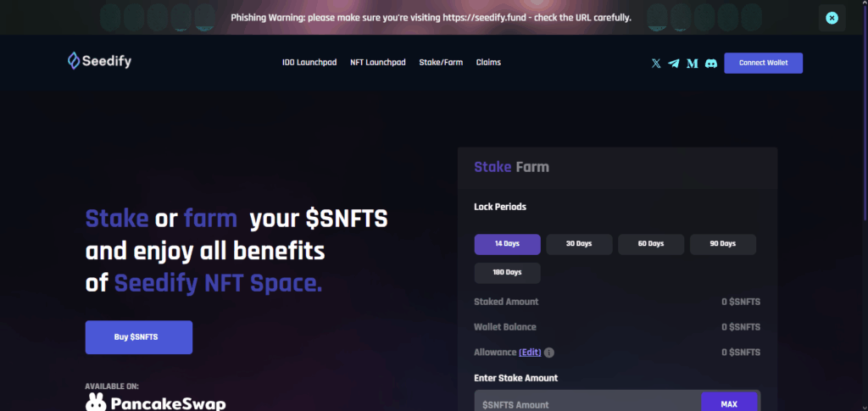Click the Allowance info icon

pos(549,353)
